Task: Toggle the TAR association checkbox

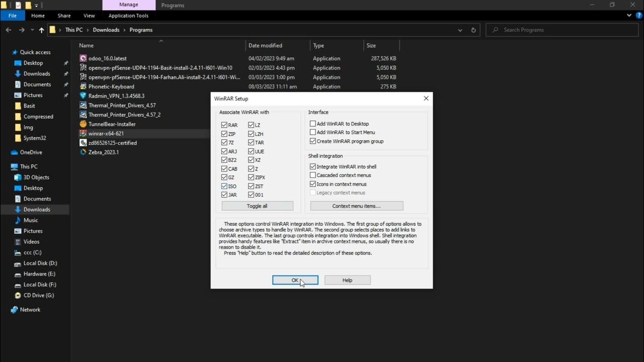Action: [251, 143]
